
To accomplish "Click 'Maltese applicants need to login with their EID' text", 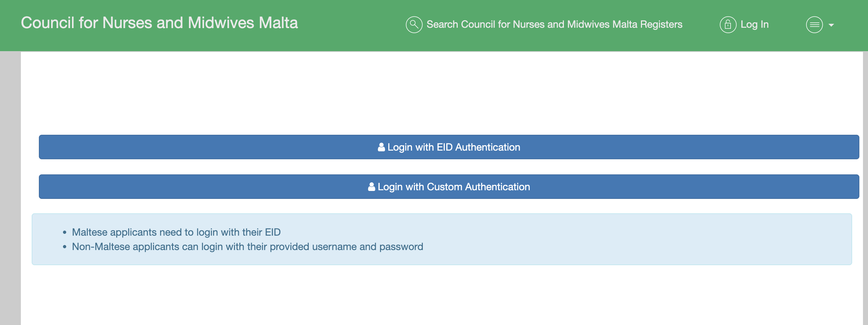I will [176, 232].
